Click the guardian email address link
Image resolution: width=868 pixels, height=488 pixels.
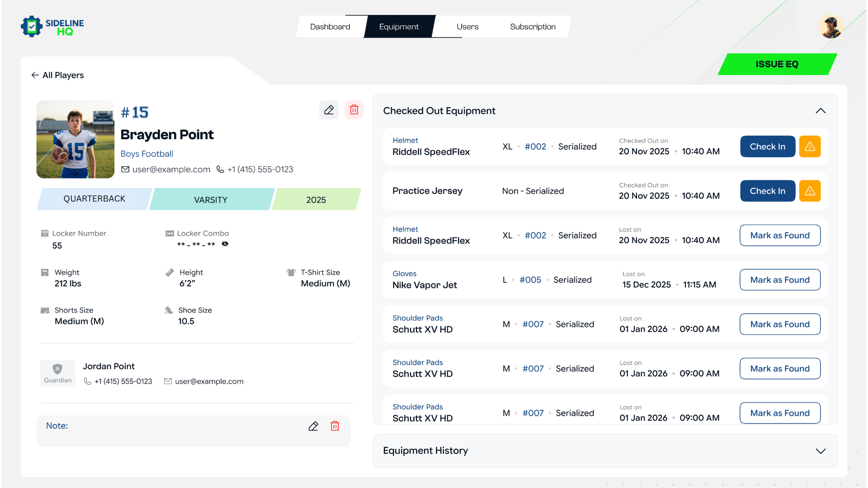coord(209,381)
